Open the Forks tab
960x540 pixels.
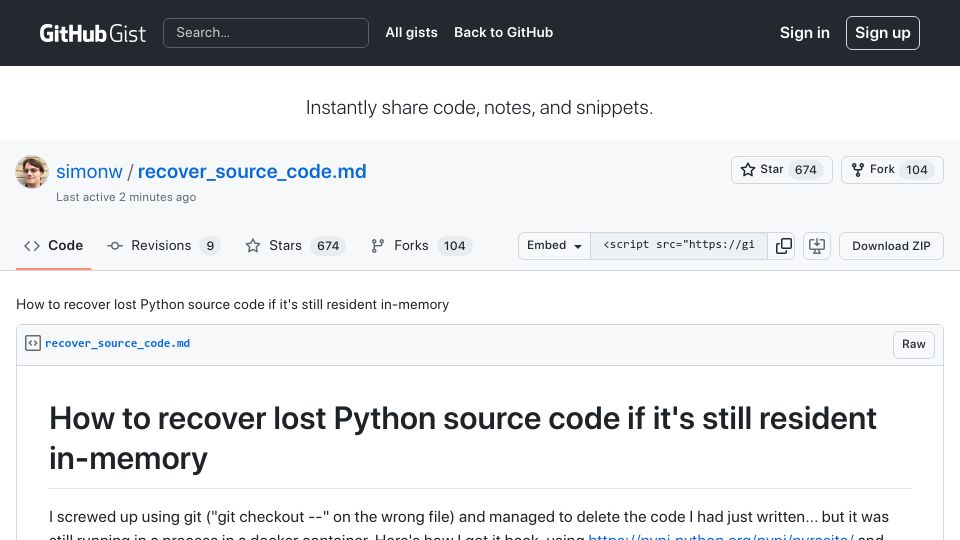(x=421, y=246)
